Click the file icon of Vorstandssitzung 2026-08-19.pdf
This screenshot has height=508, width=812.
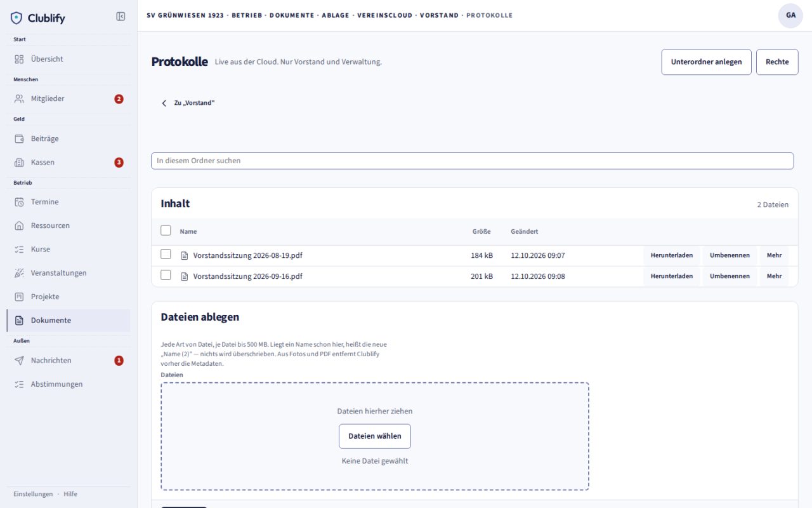(185, 255)
